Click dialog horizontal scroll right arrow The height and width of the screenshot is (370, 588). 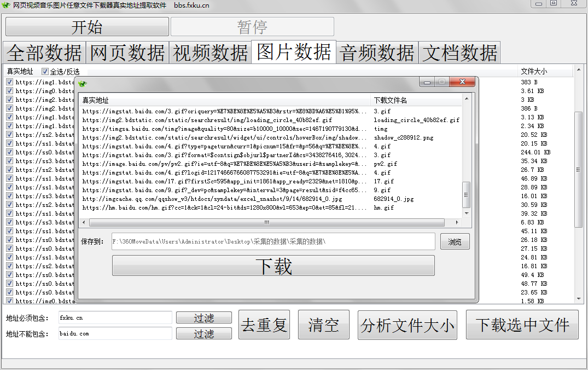(x=457, y=222)
